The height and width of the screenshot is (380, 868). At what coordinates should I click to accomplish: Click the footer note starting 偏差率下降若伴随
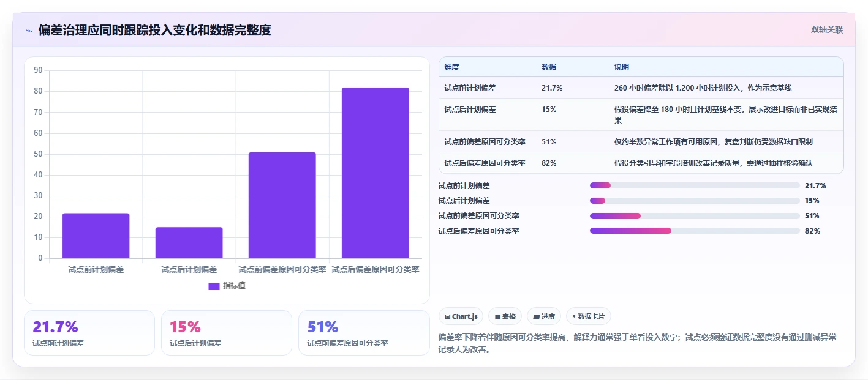(x=638, y=343)
